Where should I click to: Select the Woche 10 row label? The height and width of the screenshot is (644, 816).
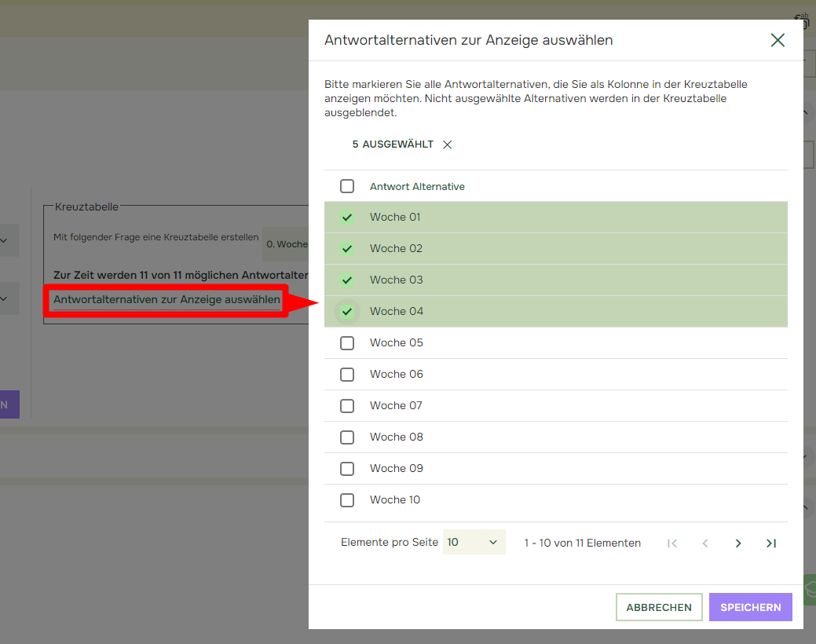(395, 499)
